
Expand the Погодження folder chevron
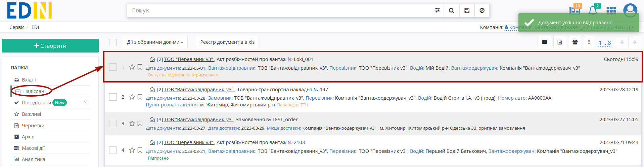[x=86, y=102]
